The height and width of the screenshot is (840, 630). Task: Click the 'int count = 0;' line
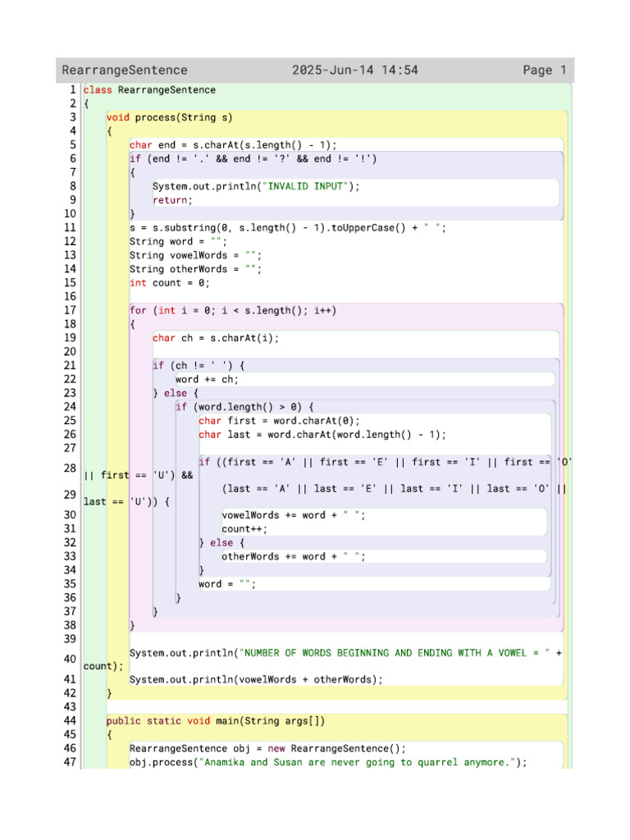(169, 283)
